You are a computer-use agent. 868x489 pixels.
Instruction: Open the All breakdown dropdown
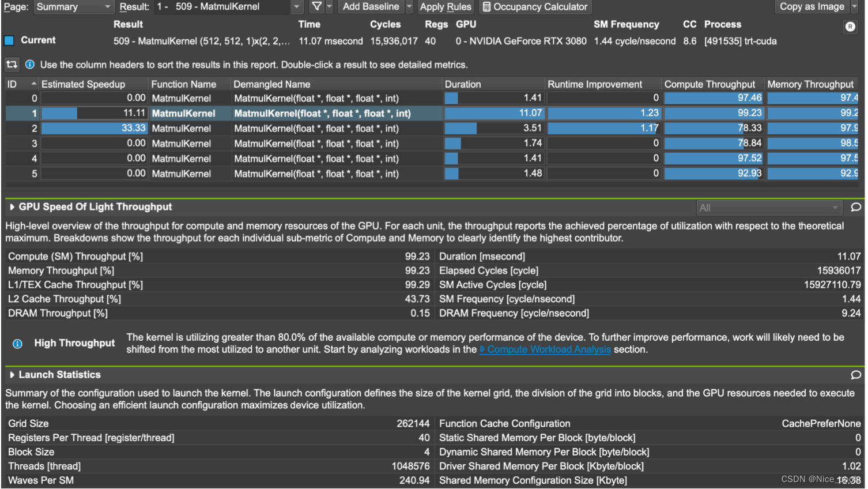tap(769, 208)
